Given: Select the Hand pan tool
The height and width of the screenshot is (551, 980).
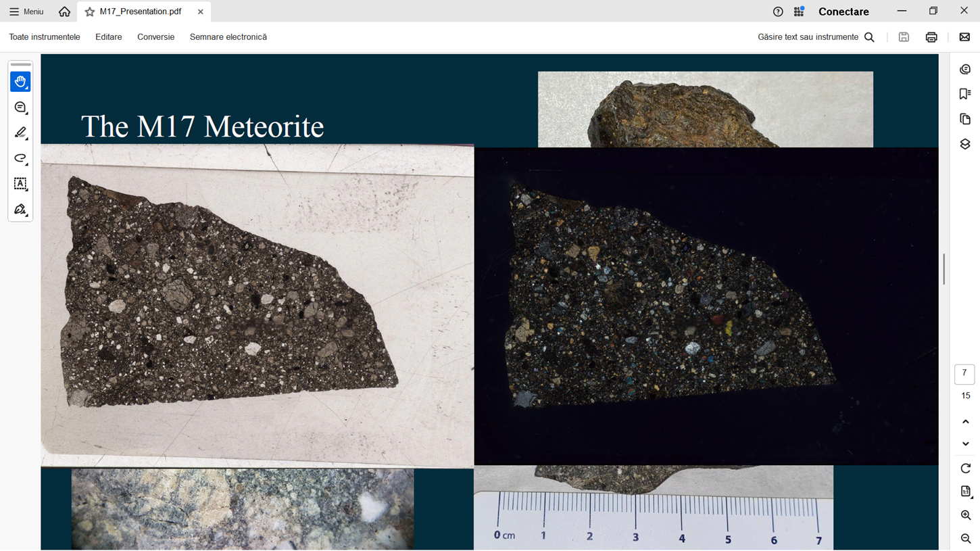Looking at the screenshot, I should 20,82.
